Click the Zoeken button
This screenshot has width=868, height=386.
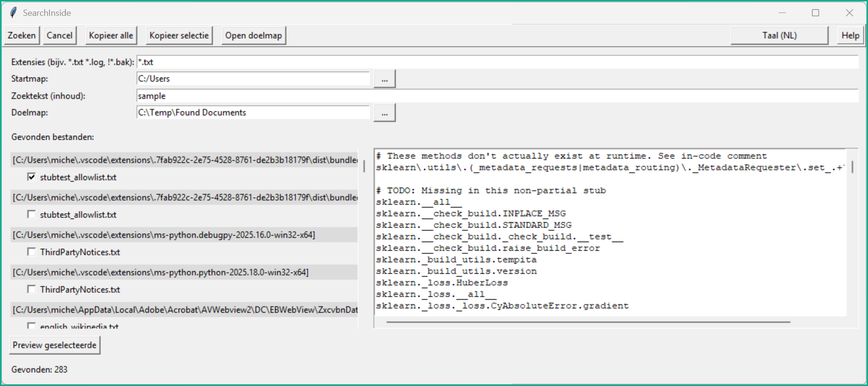[22, 36]
